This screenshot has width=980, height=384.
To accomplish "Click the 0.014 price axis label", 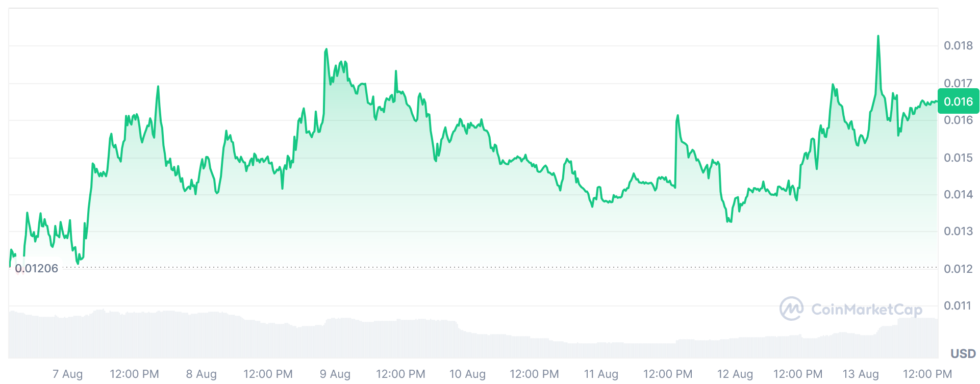I will [x=958, y=194].
